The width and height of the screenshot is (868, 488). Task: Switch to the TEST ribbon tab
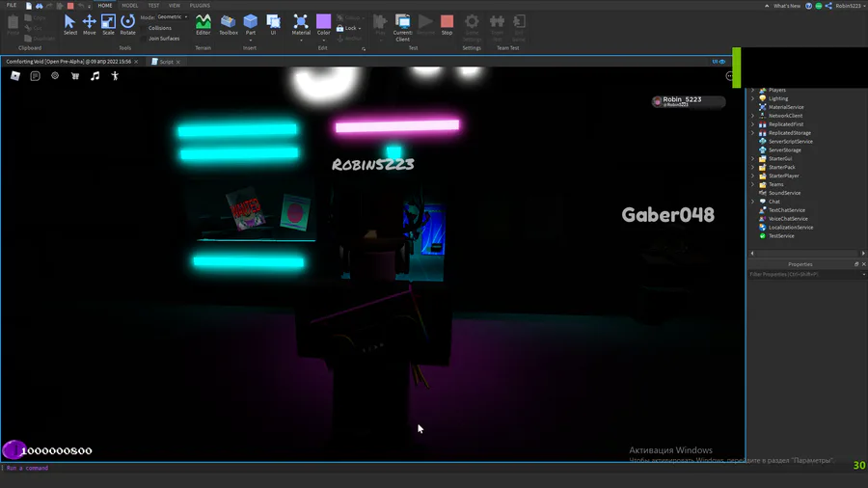[x=153, y=6]
